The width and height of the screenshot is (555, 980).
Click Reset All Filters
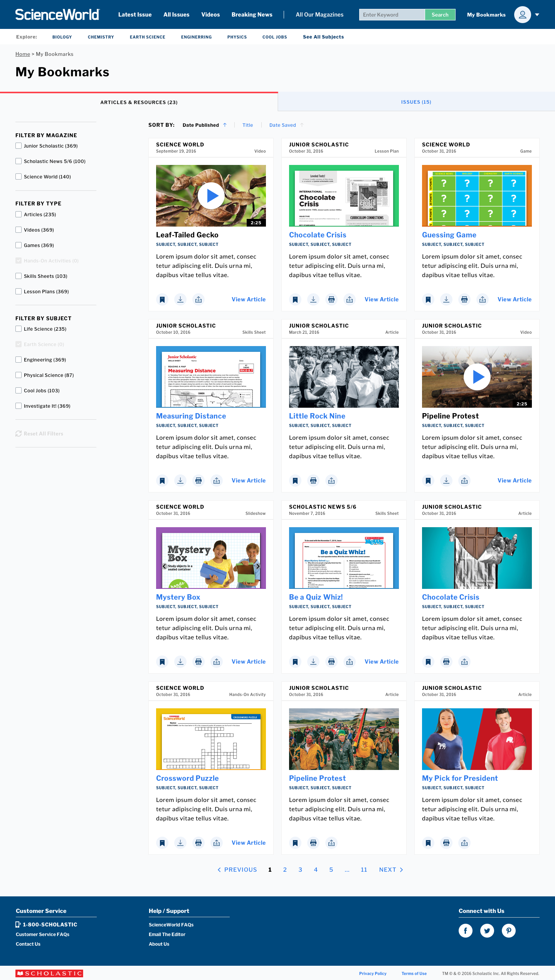pyautogui.click(x=39, y=434)
